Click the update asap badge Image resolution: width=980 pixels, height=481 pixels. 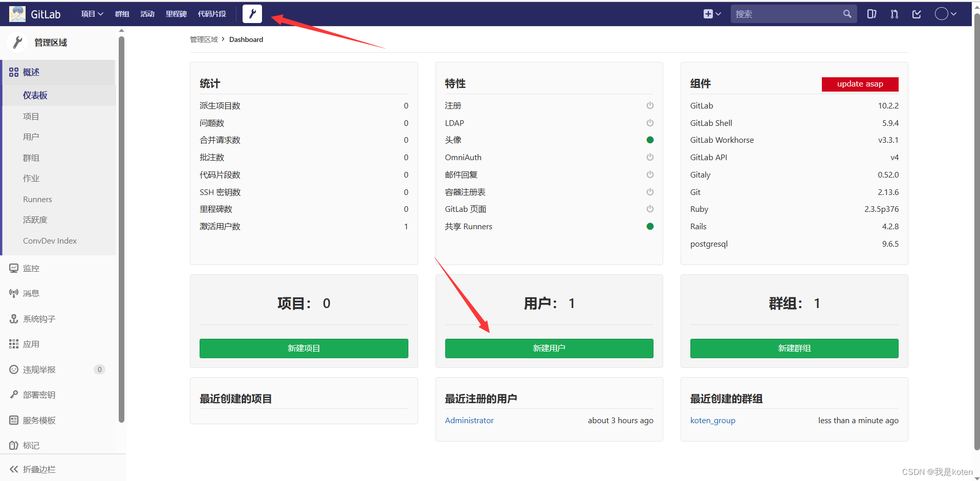[860, 84]
